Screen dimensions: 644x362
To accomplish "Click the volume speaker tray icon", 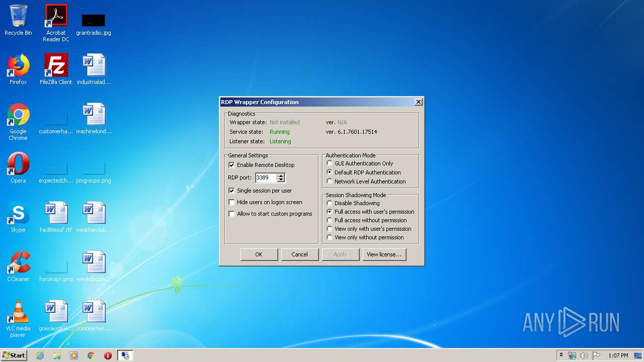I will [584, 355].
